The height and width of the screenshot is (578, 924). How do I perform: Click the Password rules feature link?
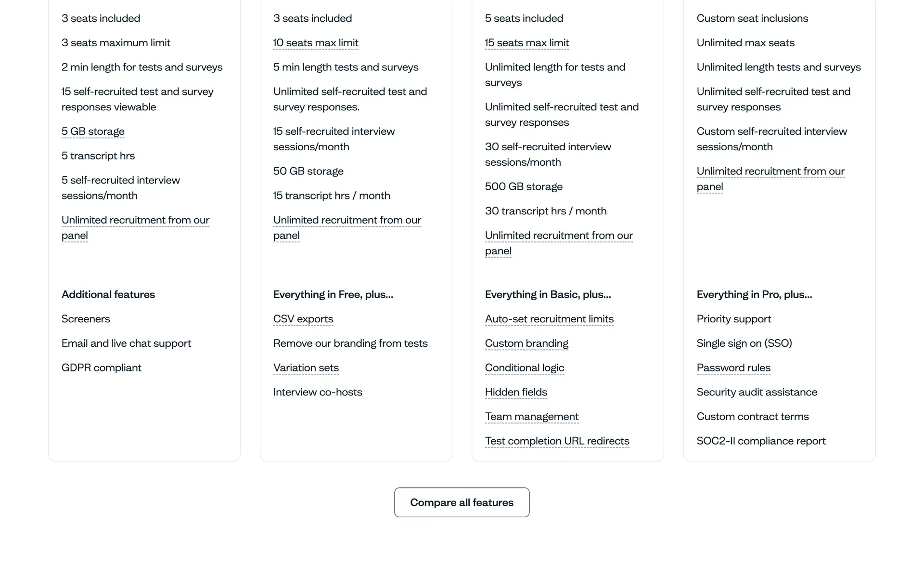[x=733, y=368]
